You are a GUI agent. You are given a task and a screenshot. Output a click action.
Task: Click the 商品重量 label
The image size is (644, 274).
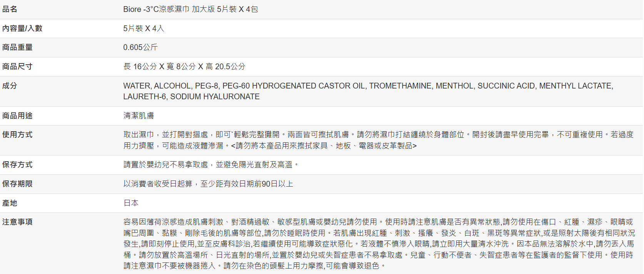[x=17, y=47]
